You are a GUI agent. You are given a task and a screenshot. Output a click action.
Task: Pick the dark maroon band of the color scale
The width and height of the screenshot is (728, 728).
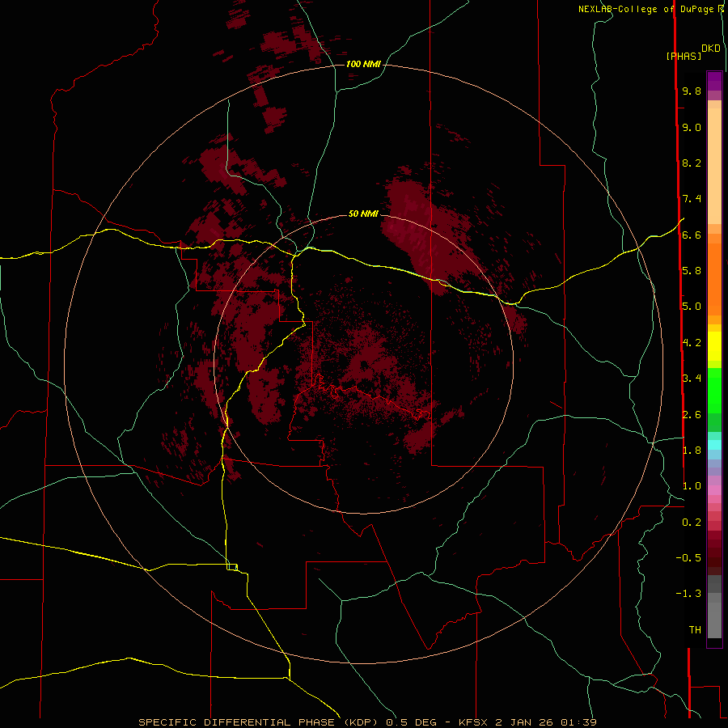(714, 553)
